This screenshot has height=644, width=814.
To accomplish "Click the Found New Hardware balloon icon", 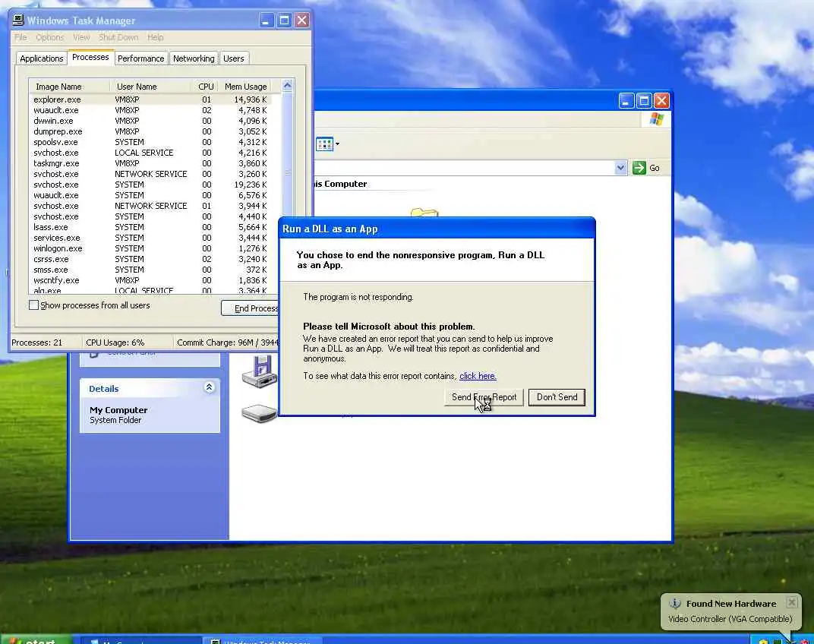I will click(x=675, y=604).
